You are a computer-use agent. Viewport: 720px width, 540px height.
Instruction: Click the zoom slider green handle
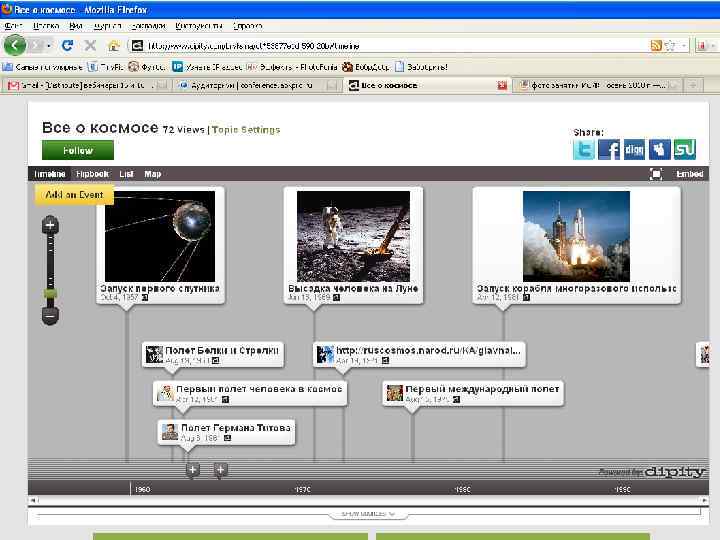click(x=50, y=293)
